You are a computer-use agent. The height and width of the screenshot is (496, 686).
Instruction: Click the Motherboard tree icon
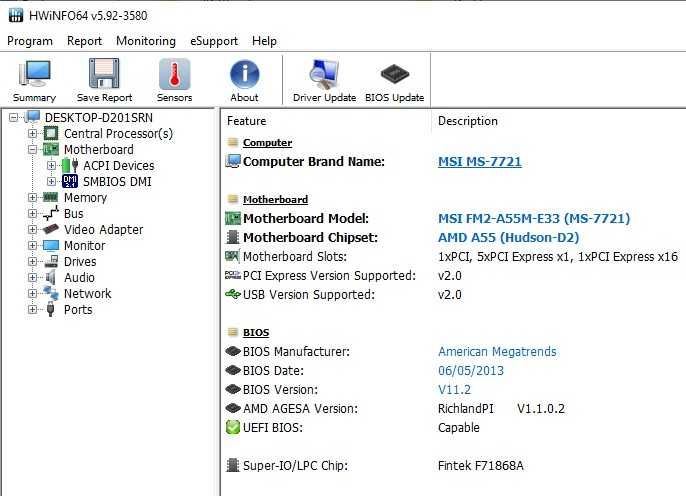[x=51, y=150]
